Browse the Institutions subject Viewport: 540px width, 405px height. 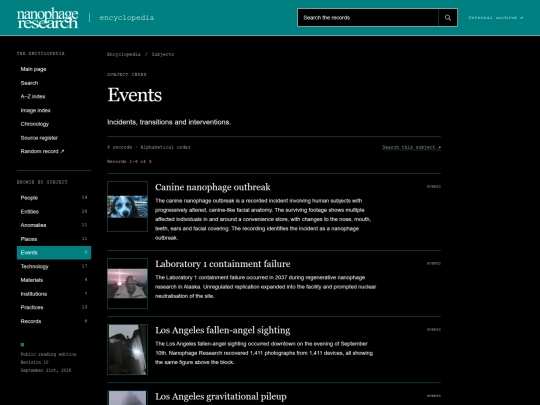[54, 294]
